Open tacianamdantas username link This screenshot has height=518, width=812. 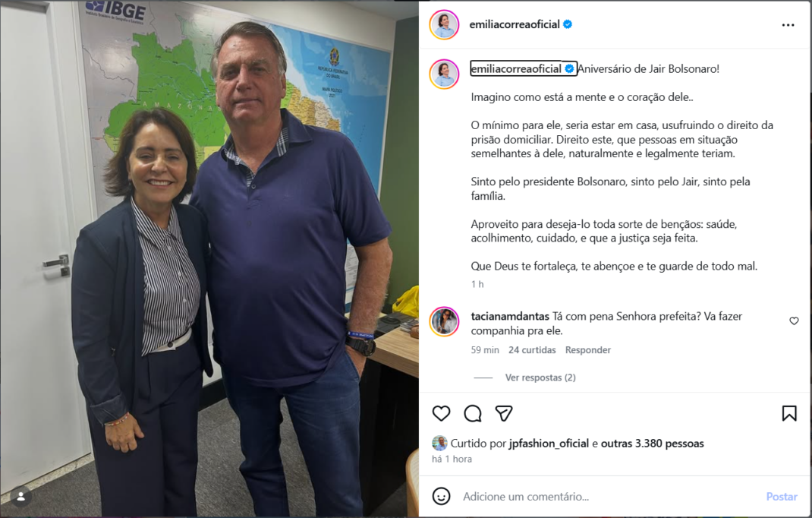[510, 316]
